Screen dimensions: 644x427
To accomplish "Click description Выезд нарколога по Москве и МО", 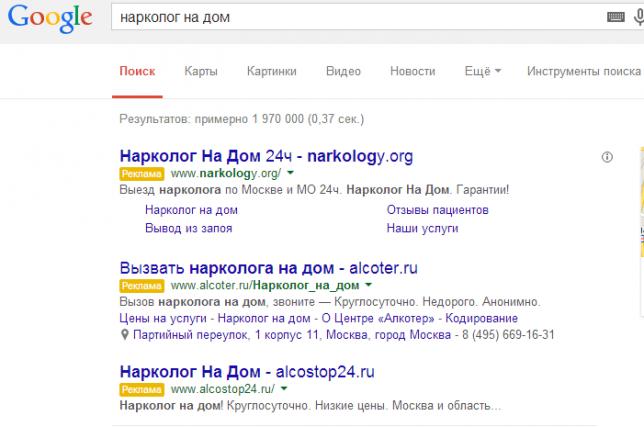I will [x=314, y=190].
